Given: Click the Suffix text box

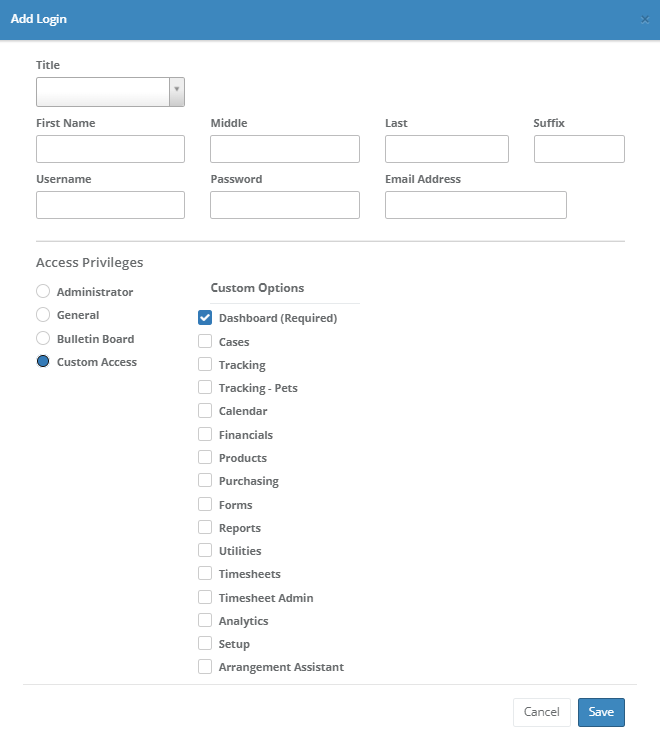Looking at the screenshot, I should click(x=579, y=149).
